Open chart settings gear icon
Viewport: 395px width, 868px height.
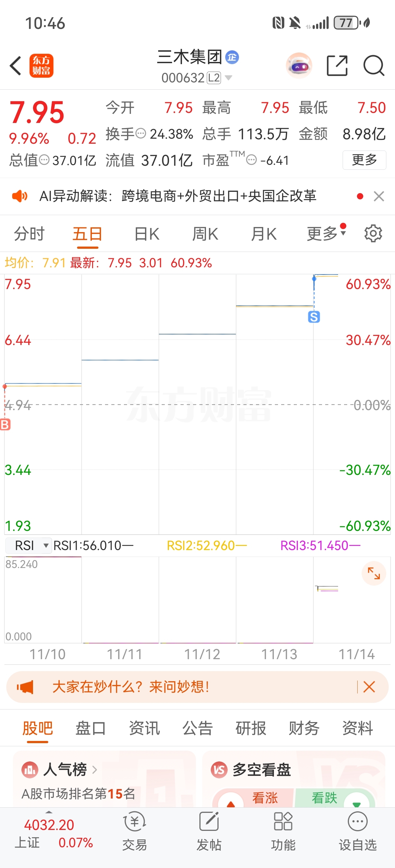(x=373, y=233)
